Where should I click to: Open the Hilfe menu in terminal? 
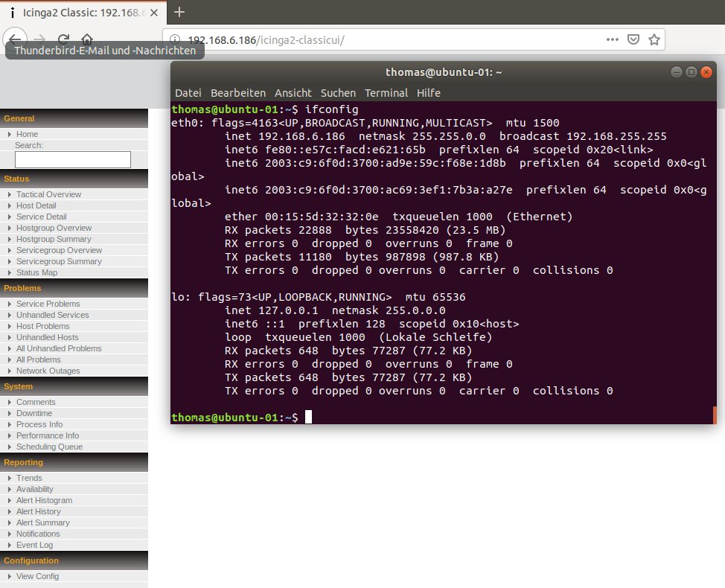click(x=429, y=93)
